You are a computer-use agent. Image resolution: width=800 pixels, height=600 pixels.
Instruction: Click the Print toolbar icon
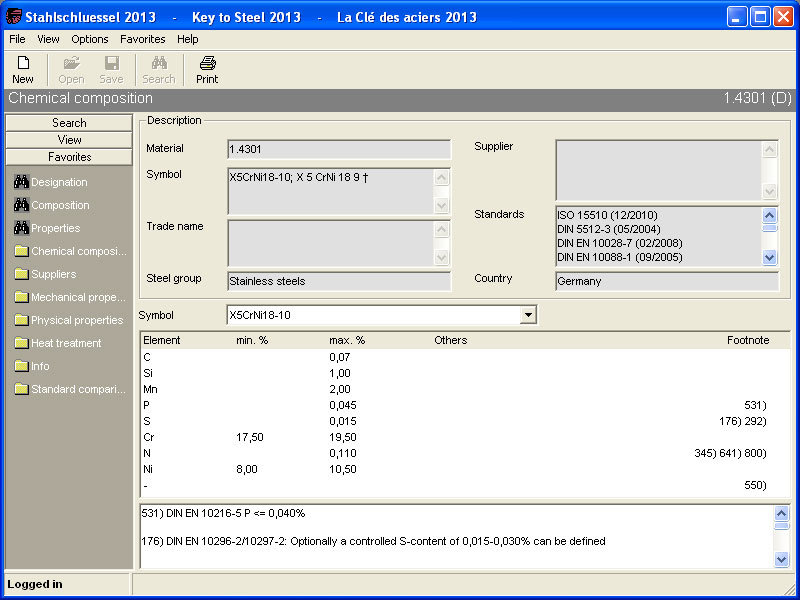[x=207, y=70]
